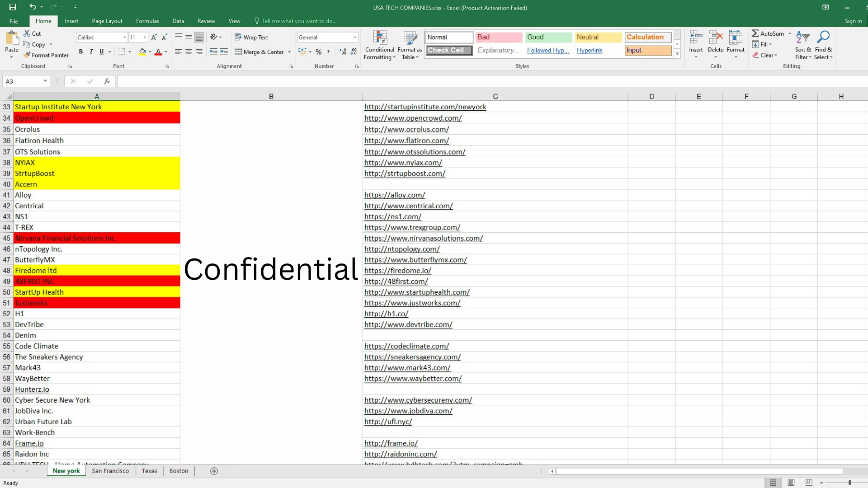The image size is (868, 488).
Task: Click the Fill Color bucket icon
Action: click(142, 52)
